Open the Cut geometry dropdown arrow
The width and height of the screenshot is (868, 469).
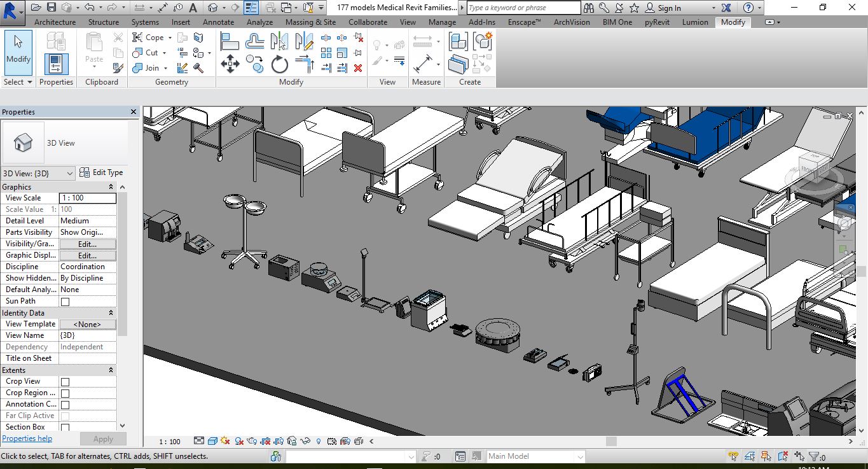pos(163,53)
